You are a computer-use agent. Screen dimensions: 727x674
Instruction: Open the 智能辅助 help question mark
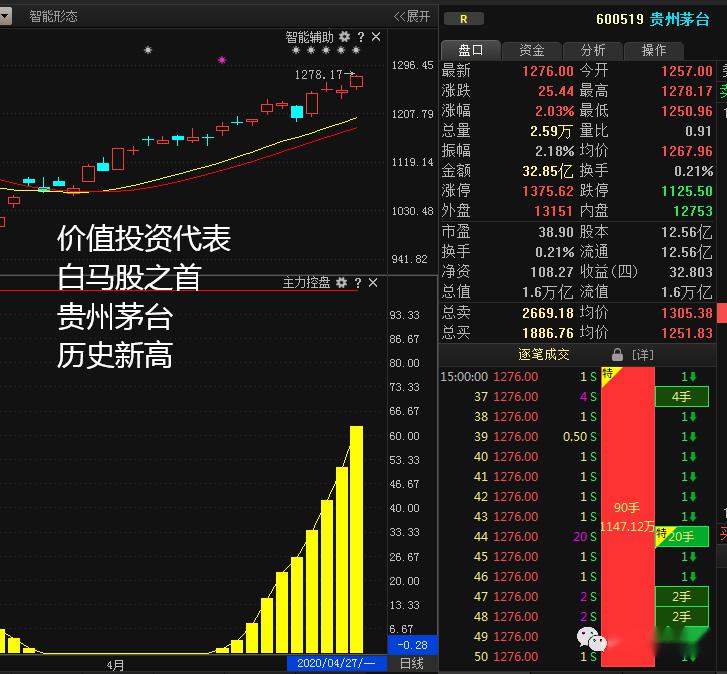(361, 37)
